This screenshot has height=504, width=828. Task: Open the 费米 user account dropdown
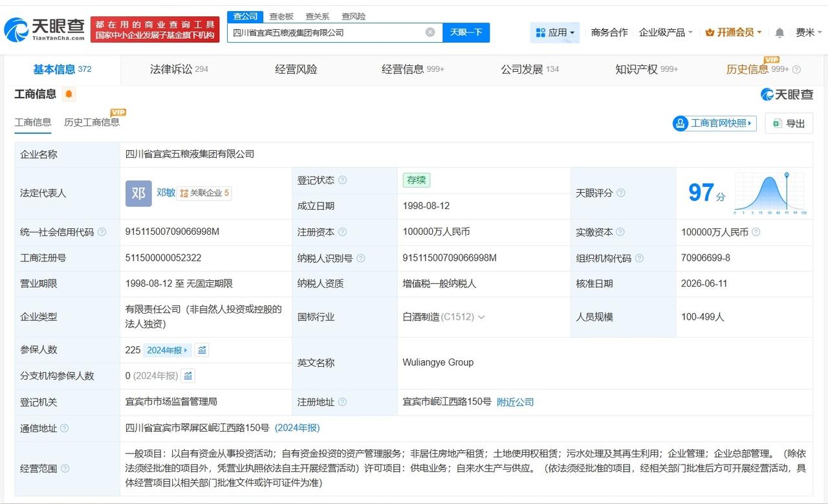tap(808, 32)
